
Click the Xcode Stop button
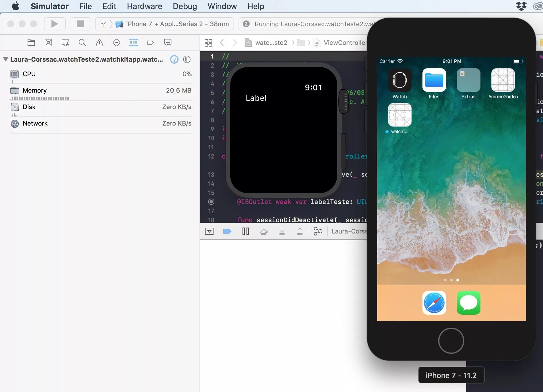click(x=80, y=24)
